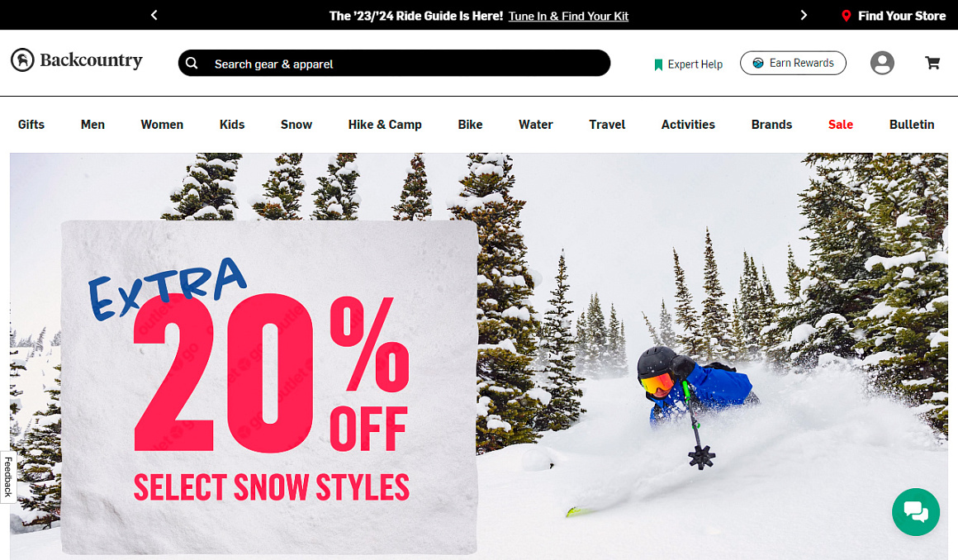Screen dimensions: 958x560
Task: Open the user account profile icon
Action: [882, 63]
